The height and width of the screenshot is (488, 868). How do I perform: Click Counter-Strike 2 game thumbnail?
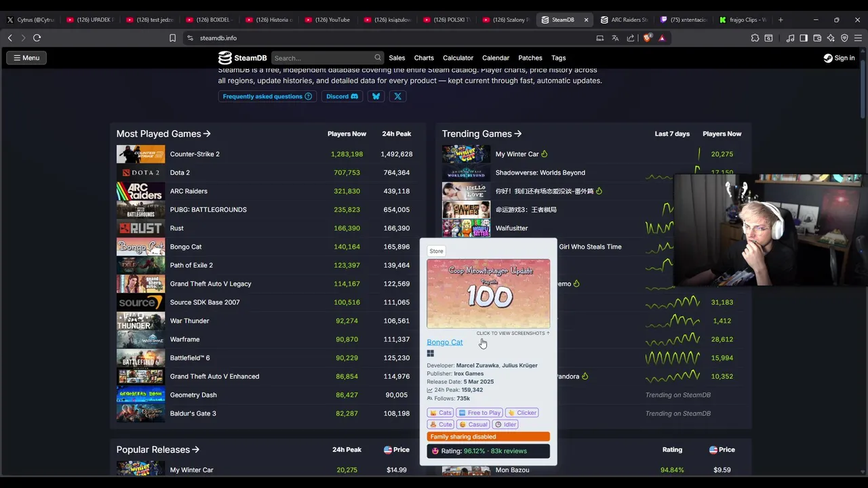point(140,154)
